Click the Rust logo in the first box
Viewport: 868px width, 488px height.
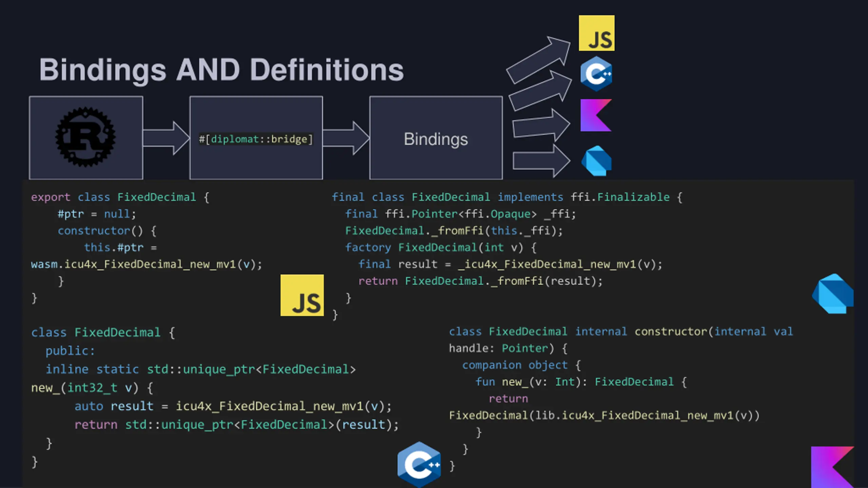click(x=85, y=137)
